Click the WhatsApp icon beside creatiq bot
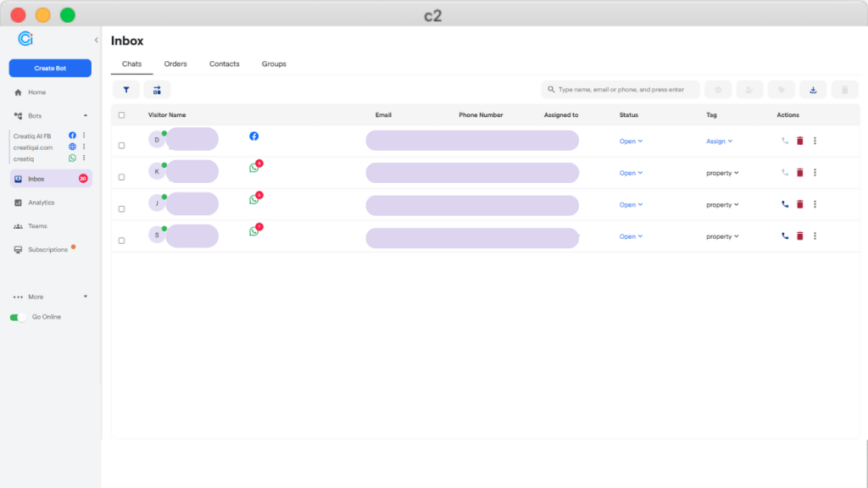This screenshot has width=868, height=488. 71,157
